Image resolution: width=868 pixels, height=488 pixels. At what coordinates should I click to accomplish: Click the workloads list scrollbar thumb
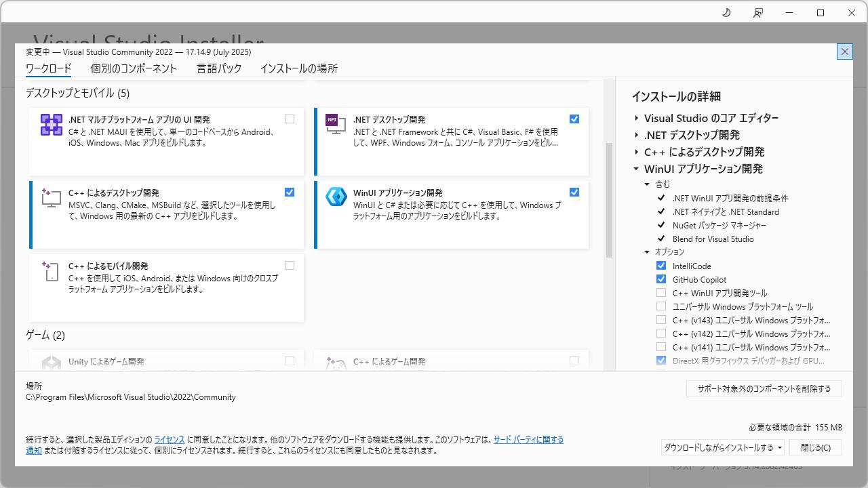point(609,200)
